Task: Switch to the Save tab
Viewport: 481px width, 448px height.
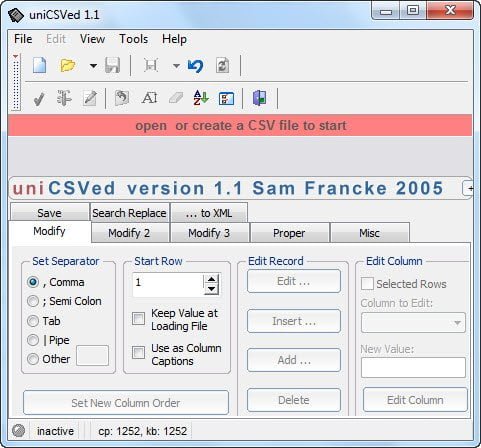Action: (50, 212)
